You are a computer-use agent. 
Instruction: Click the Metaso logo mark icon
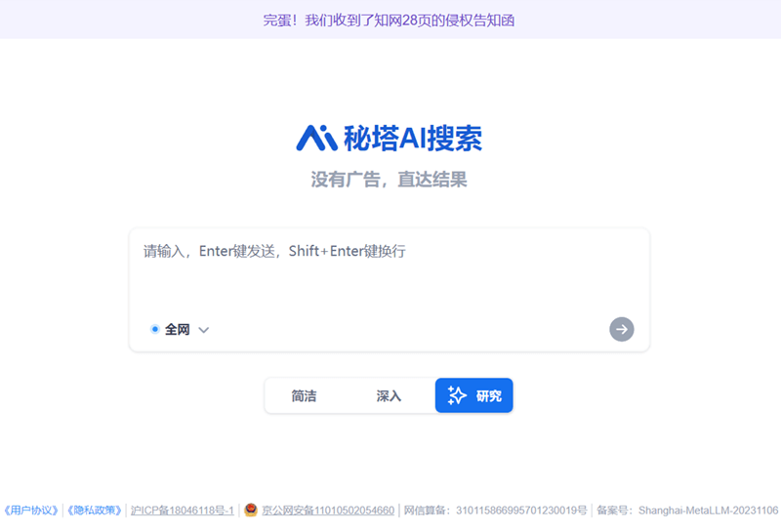(316, 138)
